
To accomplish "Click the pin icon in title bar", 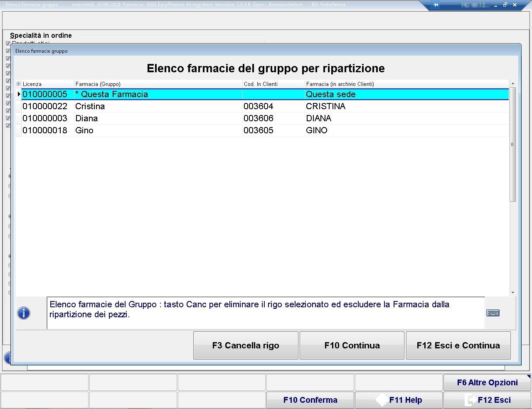I will pyautogui.click(x=436, y=5).
